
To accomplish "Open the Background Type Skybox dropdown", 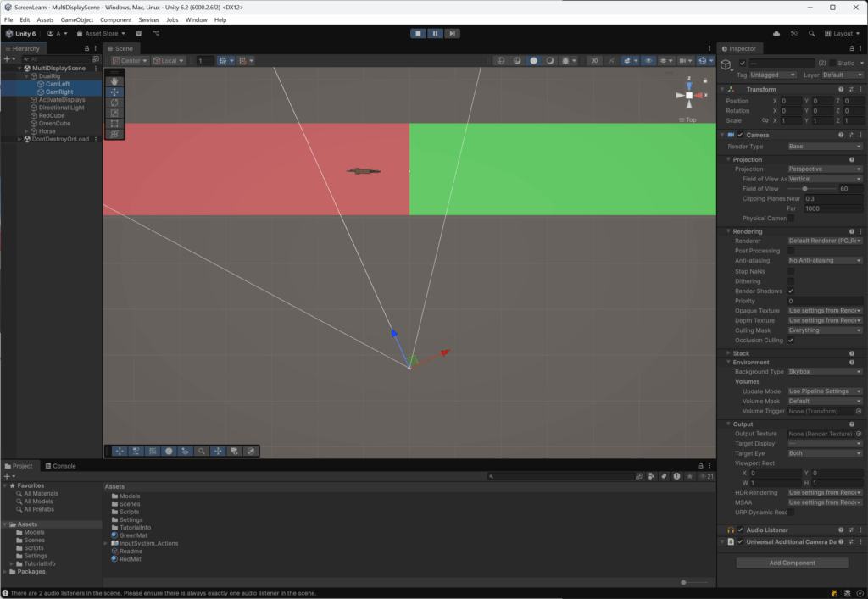I will (x=824, y=372).
